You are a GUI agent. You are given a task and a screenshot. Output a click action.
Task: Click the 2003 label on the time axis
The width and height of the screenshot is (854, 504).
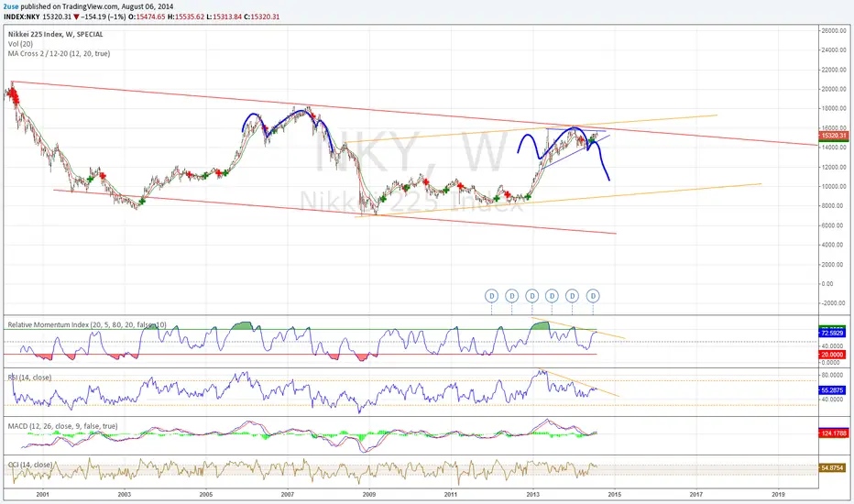pos(125,494)
